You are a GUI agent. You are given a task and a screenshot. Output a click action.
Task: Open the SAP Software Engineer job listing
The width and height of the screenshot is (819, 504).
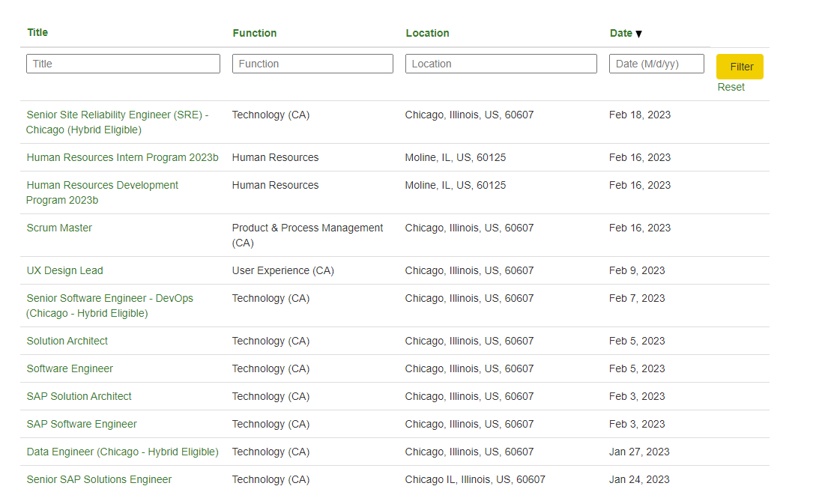(82, 424)
